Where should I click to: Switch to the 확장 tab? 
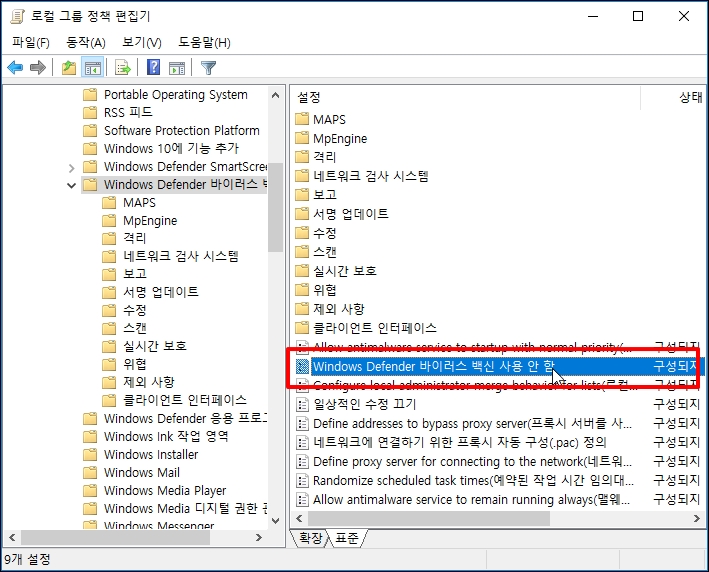pyautogui.click(x=311, y=538)
